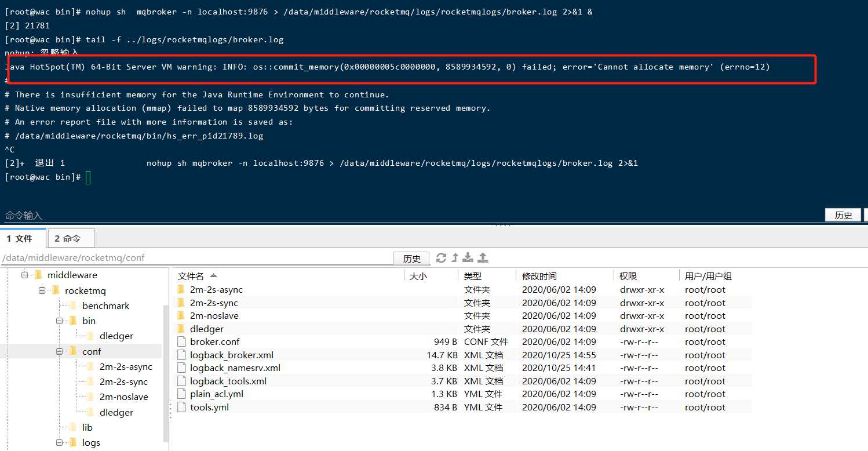Click the rocketmq folder icon in tree
868x451 pixels.
(x=56, y=290)
